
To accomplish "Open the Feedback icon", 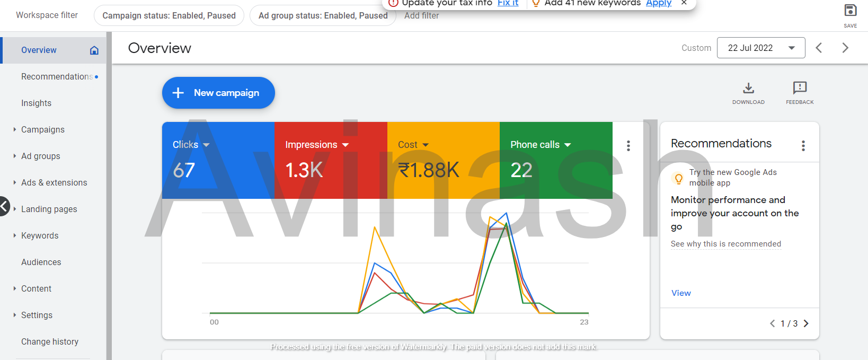I will pos(800,88).
